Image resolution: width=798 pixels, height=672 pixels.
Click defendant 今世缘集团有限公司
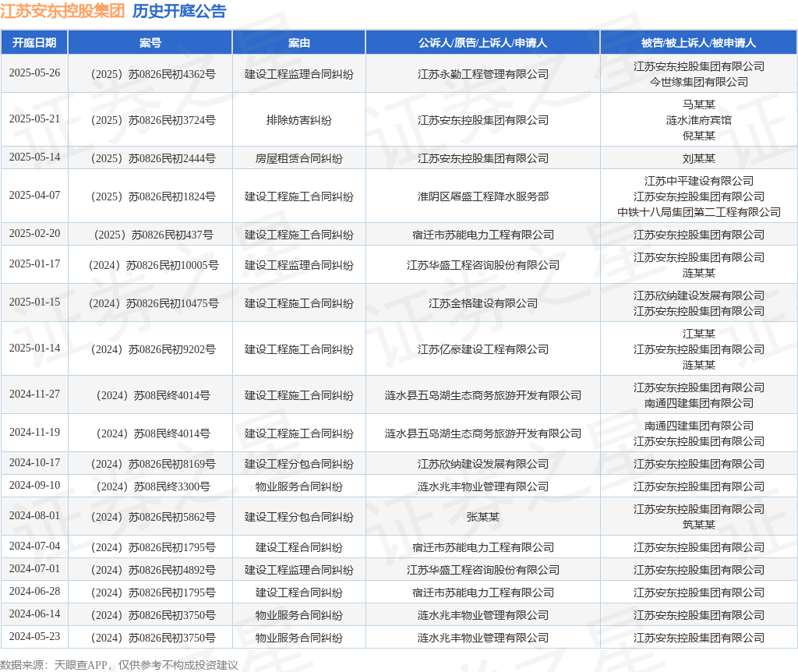click(x=699, y=82)
